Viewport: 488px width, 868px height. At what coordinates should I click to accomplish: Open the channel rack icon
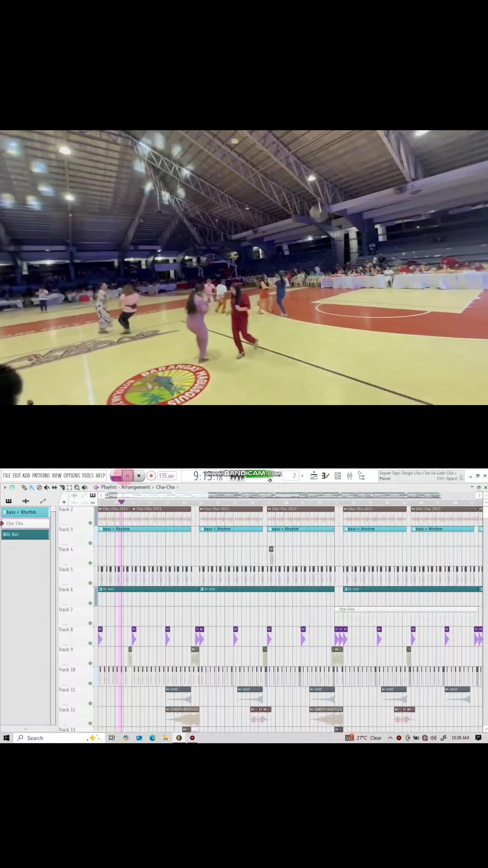(338, 476)
